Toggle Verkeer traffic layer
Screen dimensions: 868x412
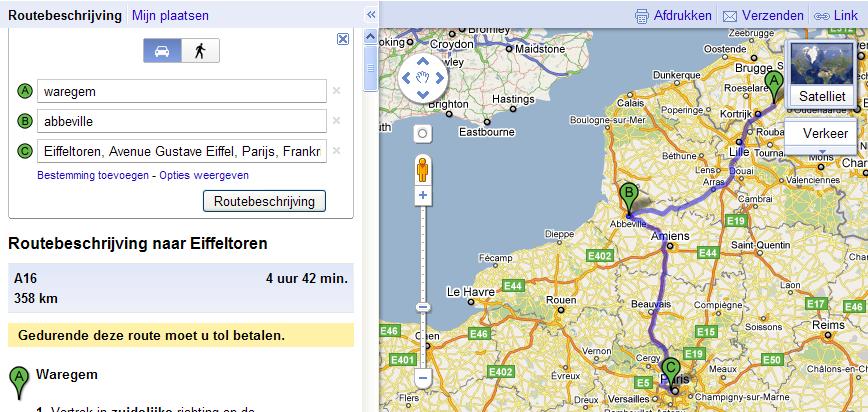tap(822, 133)
